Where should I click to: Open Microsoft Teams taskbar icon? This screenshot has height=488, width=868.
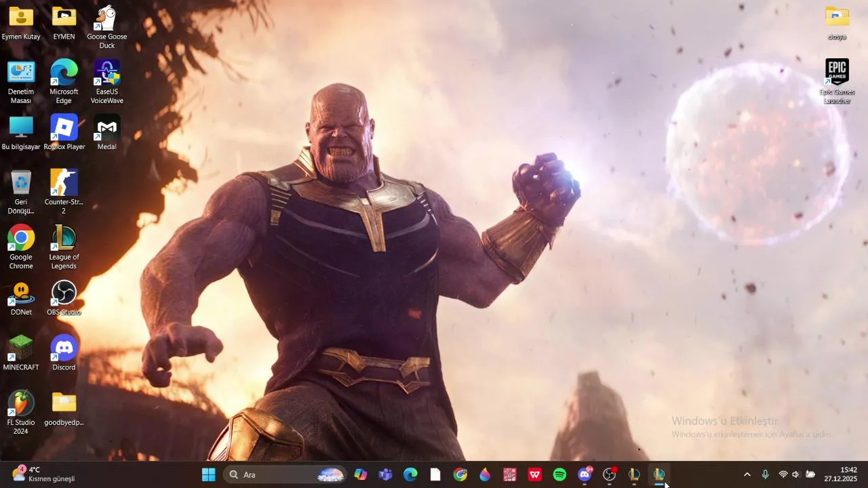385,474
